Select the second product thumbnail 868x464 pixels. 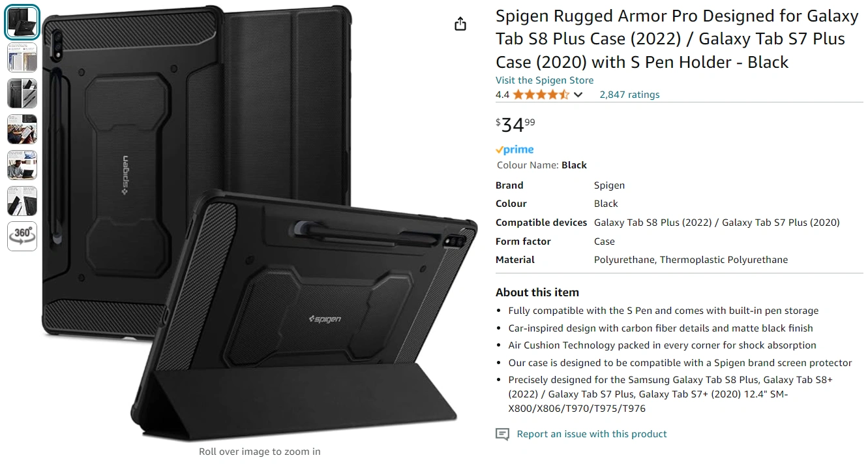point(22,57)
